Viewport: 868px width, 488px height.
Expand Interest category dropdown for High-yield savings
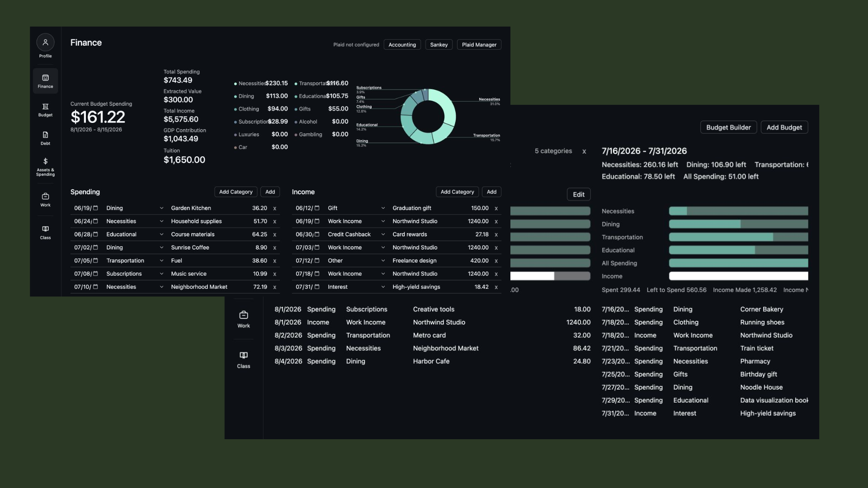383,286
